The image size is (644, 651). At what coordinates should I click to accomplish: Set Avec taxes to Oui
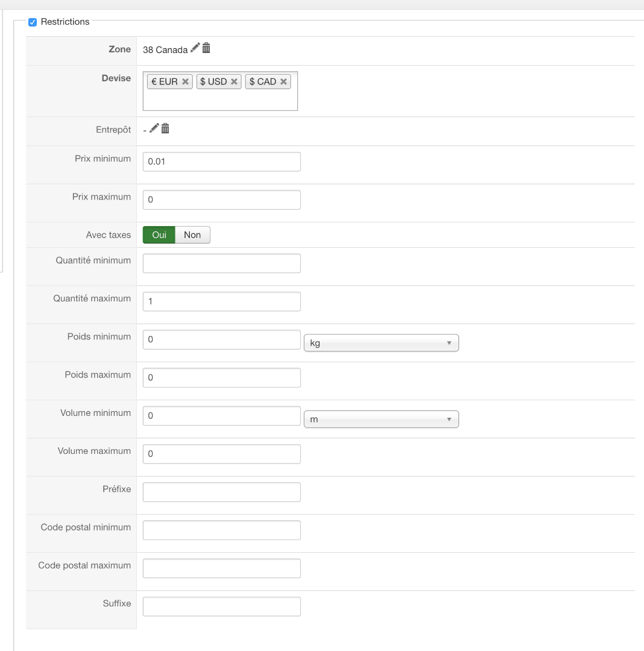tap(159, 235)
